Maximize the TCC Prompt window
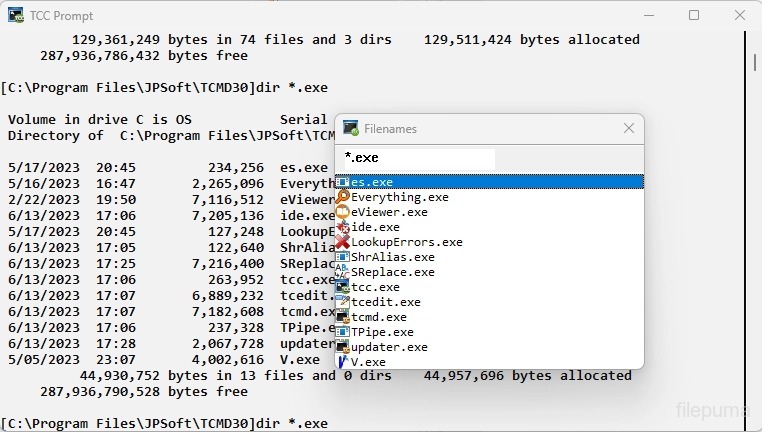 694,15
